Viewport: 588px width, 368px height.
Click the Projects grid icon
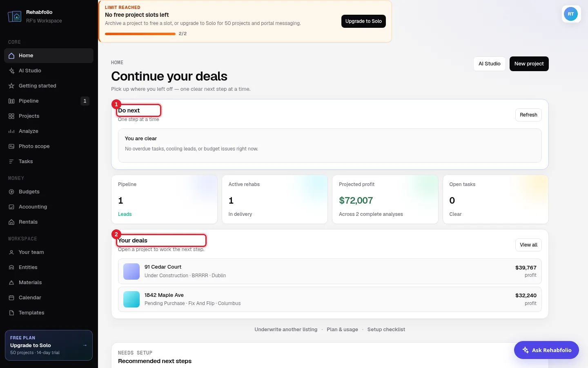(11, 116)
